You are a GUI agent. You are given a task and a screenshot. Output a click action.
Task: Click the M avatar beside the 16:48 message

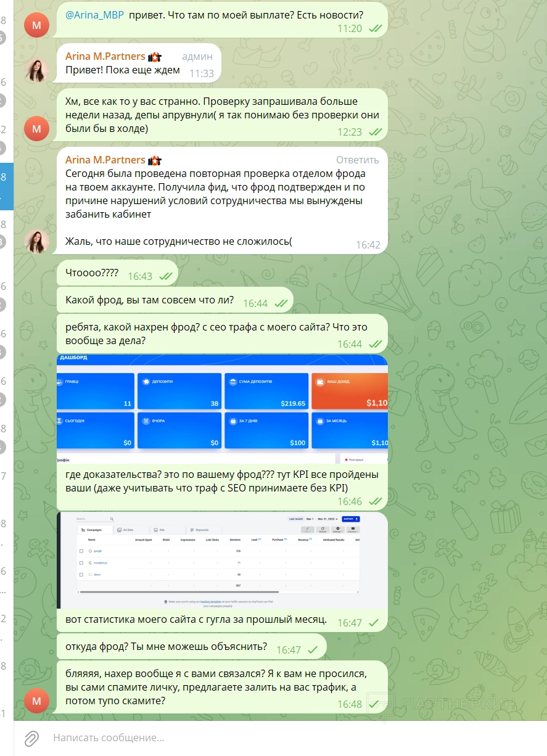pyautogui.click(x=36, y=701)
